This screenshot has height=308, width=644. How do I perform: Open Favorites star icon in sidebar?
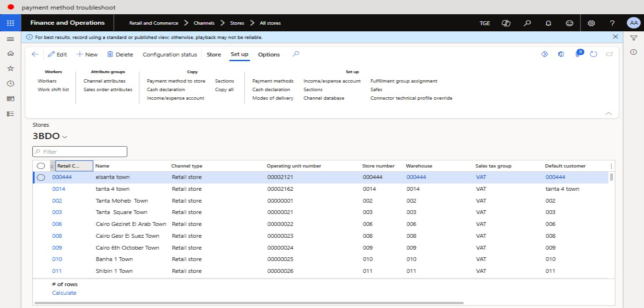(10, 68)
